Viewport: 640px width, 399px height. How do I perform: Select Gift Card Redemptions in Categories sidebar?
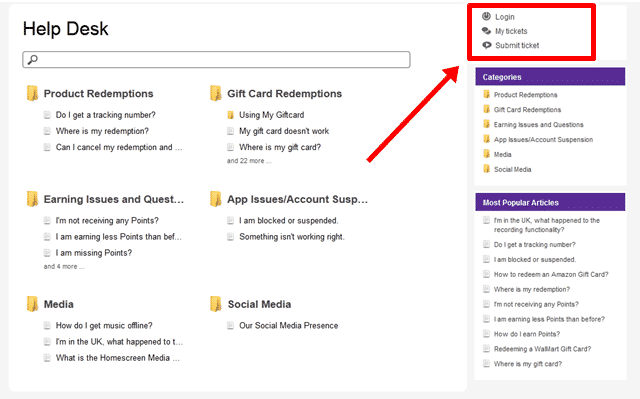click(x=527, y=110)
